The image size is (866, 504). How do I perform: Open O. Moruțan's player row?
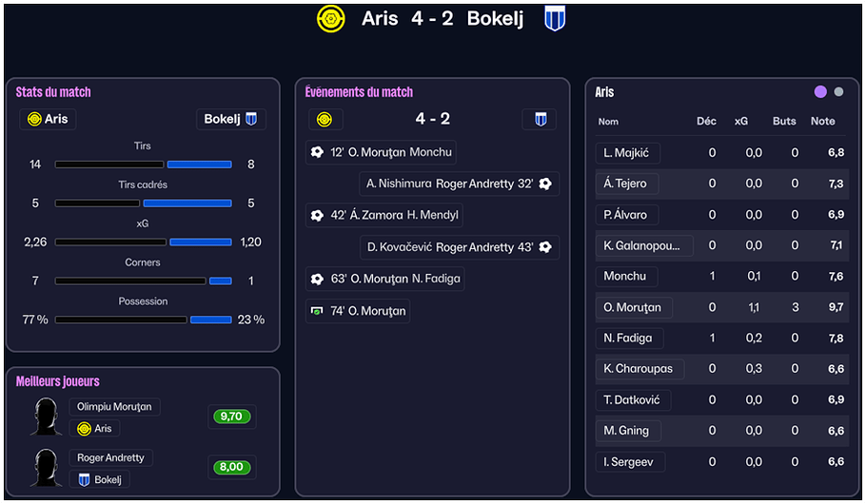pyautogui.click(x=633, y=307)
